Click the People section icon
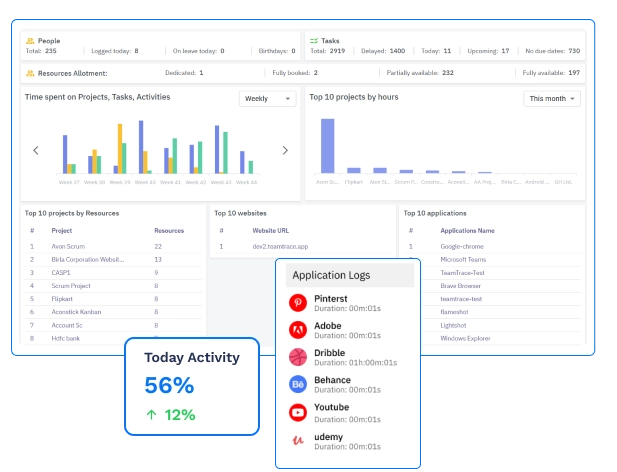 29,41
